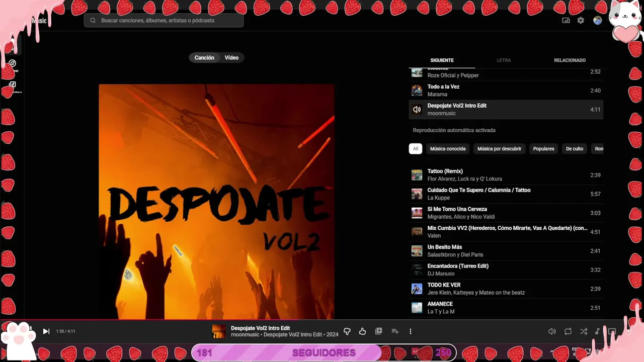Open the RELACIONADO tab

570,60
